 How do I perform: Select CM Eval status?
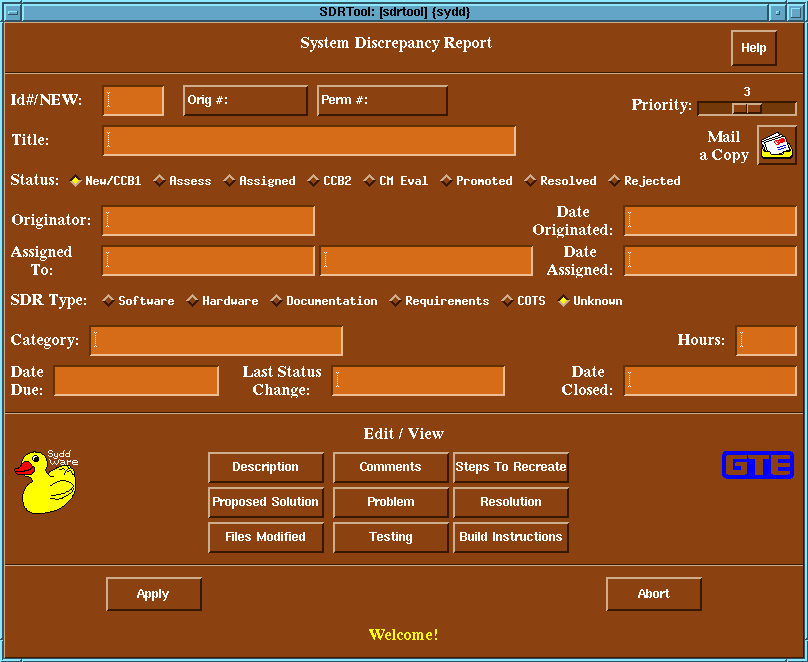coord(395,181)
